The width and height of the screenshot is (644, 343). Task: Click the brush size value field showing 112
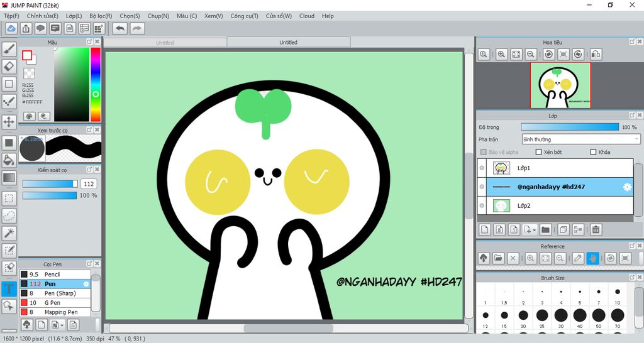click(89, 184)
